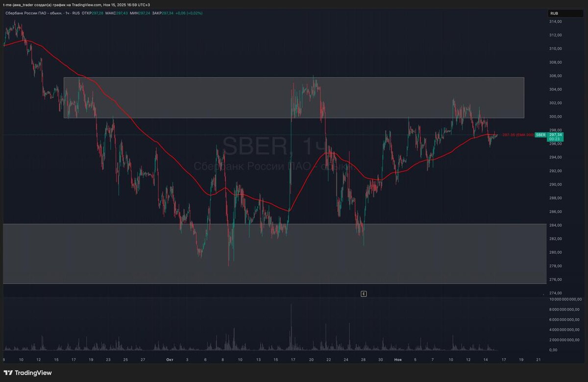Click the EMA 200 value label
588x382 pixels.
[518, 135]
